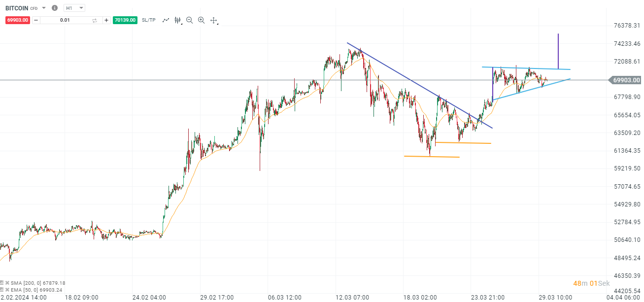Select the CFD label next to BITCOIN
The width and height of the screenshot is (644, 302).
pos(33,8)
